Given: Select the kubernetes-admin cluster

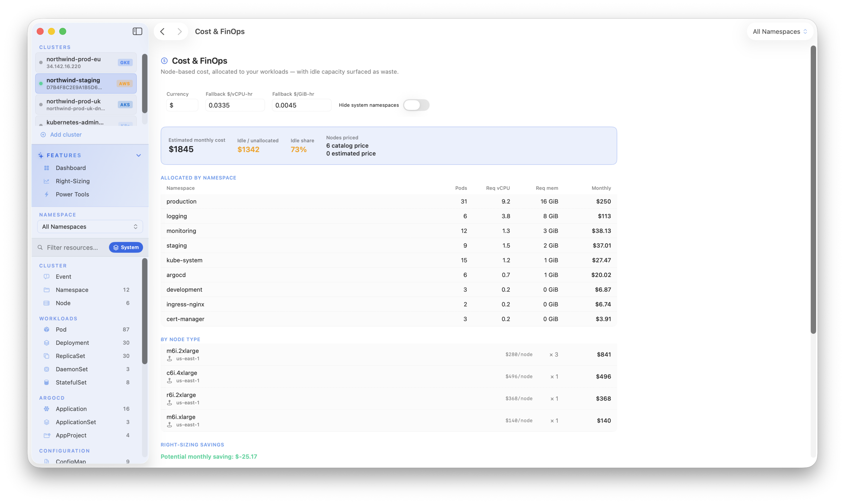Looking at the screenshot, I should 86,121.
